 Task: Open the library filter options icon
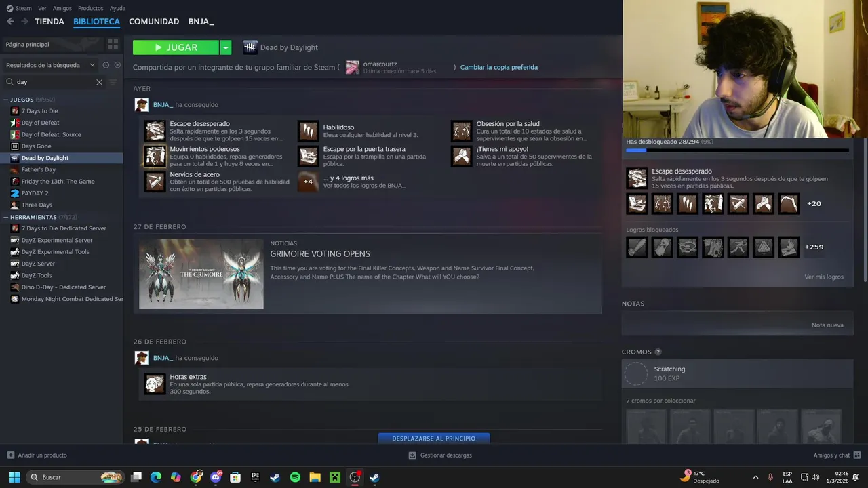pyautogui.click(x=113, y=82)
